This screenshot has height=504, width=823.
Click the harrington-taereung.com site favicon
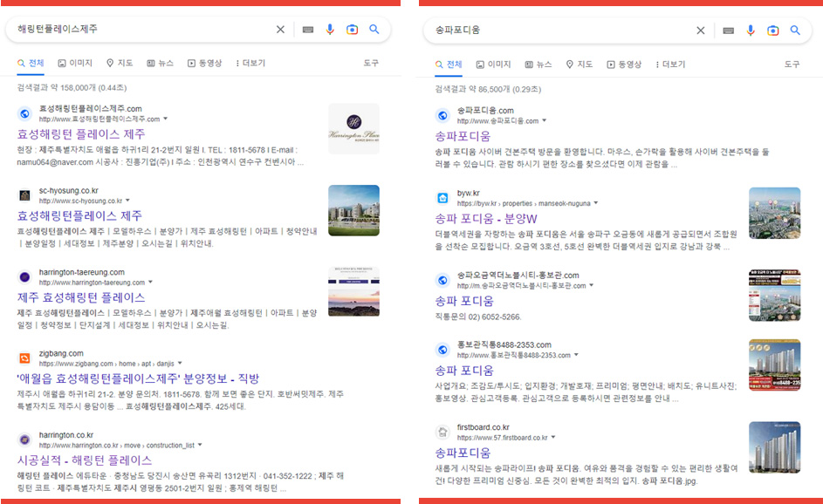(24, 277)
